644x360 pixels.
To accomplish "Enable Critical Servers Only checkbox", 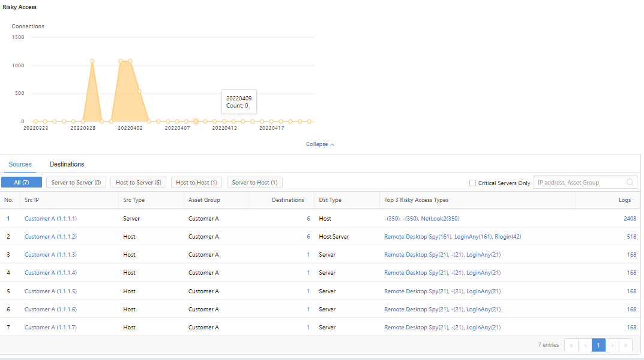I will click(473, 183).
